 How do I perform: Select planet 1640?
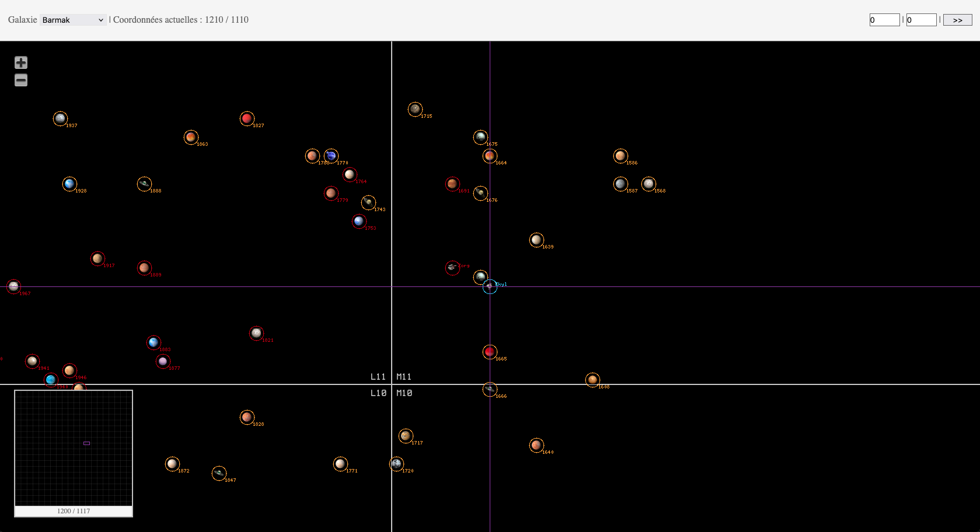click(x=536, y=445)
